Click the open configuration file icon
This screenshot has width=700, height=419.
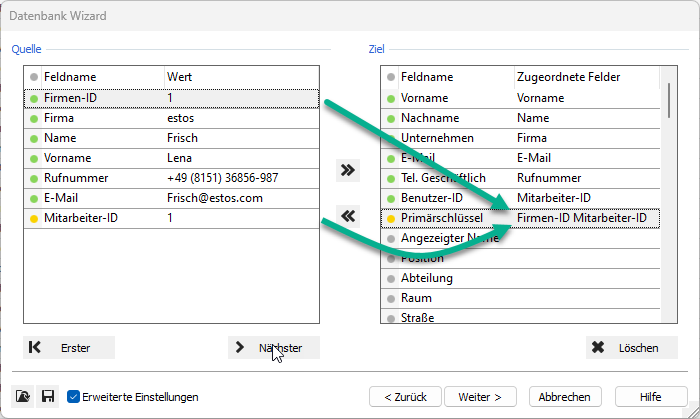(x=24, y=397)
